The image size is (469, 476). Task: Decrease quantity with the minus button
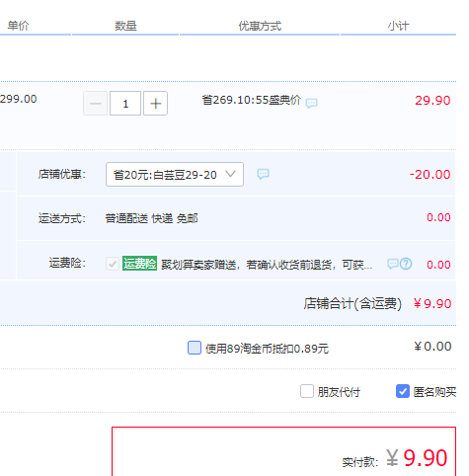click(x=96, y=104)
